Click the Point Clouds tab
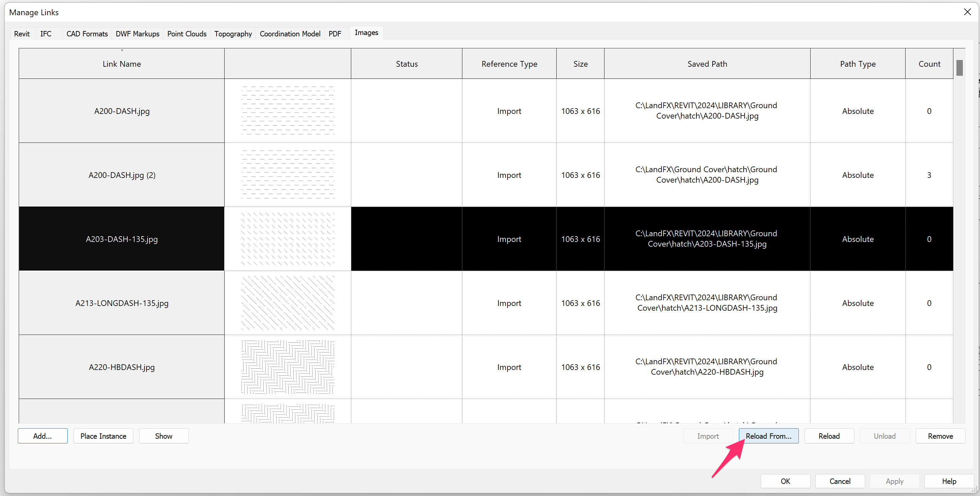980x496 pixels. pyautogui.click(x=187, y=33)
